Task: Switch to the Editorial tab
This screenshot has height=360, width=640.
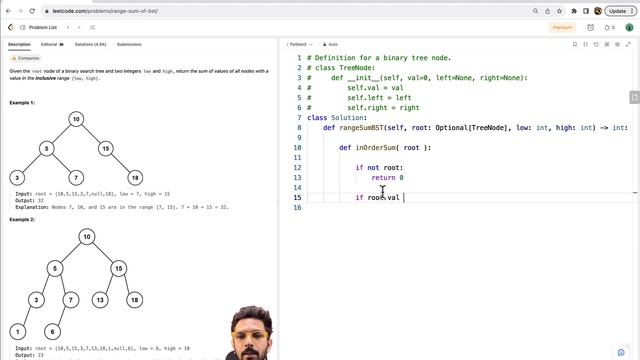Action: tap(52, 44)
